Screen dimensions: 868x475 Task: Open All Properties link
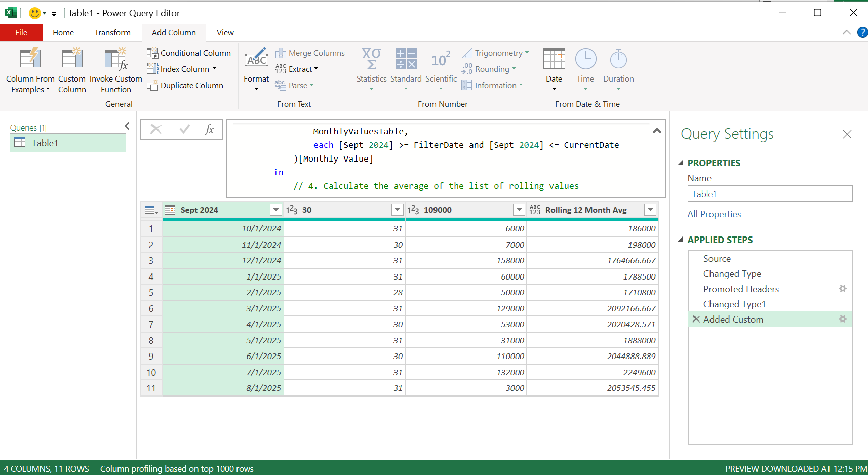click(x=714, y=214)
